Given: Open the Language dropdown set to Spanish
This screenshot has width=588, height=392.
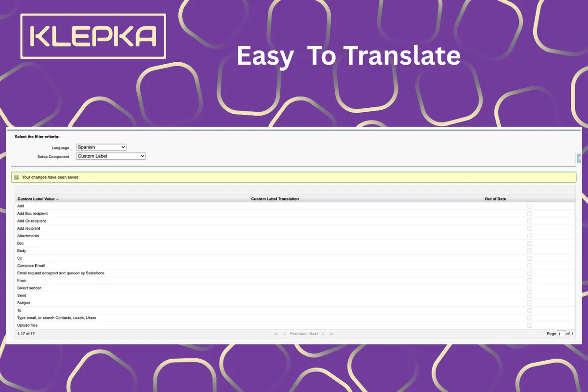Looking at the screenshot, I should point(101,147).
